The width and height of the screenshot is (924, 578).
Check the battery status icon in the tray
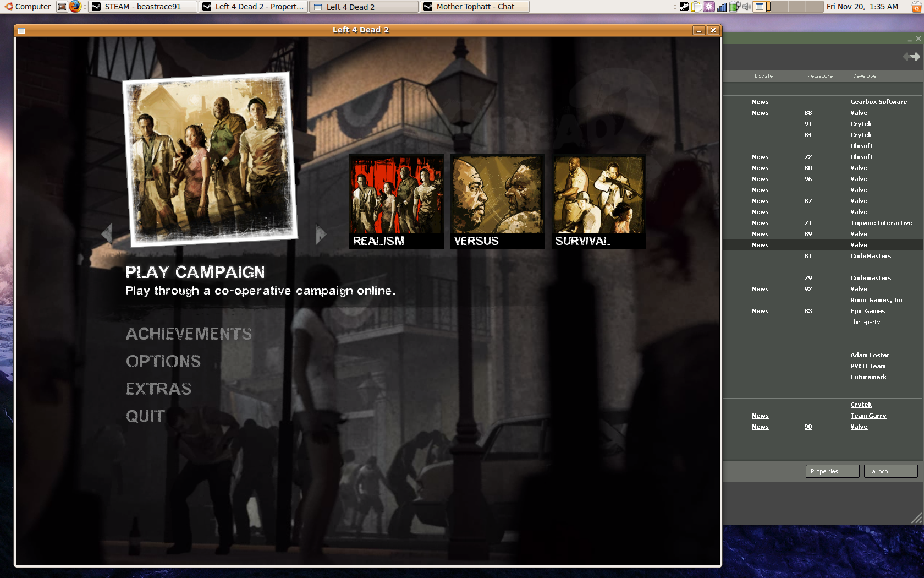click(734, 7)
